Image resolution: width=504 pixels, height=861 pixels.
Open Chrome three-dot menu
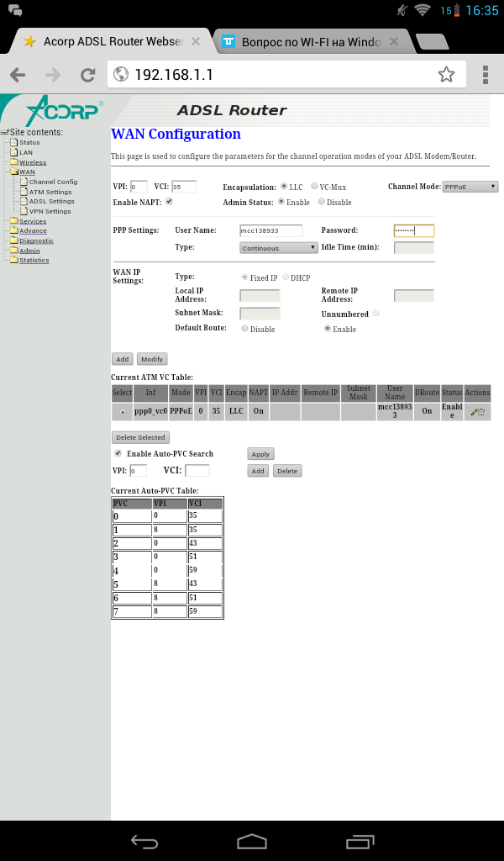[x=486, y=75]
